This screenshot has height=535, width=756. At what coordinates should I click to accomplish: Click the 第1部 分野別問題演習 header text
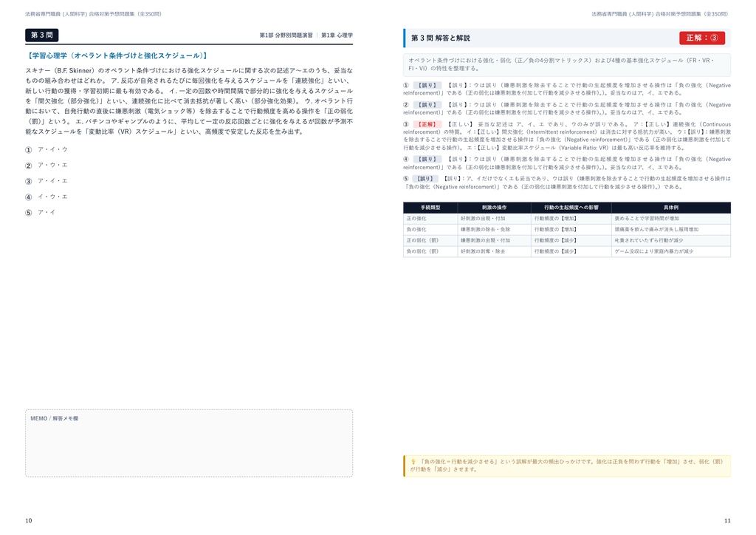pos(286,35)
